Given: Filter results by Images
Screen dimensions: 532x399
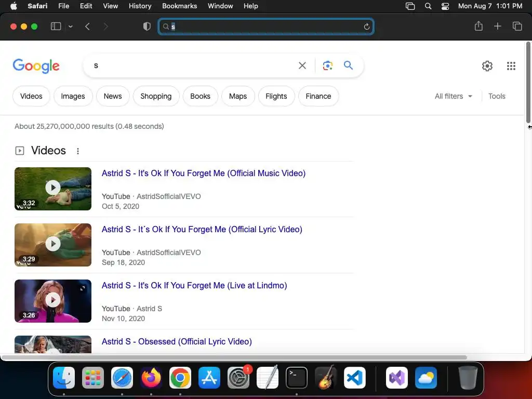Looking at the screenshot, I should coord(73,96).
